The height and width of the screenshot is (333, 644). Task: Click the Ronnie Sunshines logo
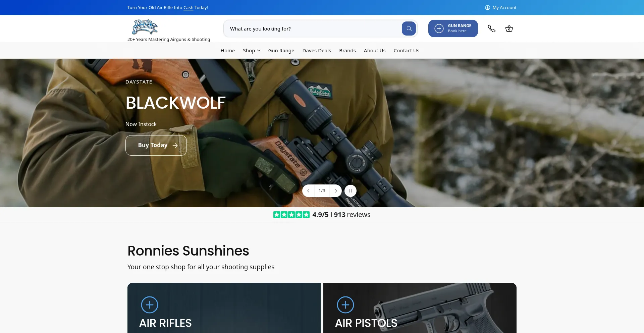(145, 27)
